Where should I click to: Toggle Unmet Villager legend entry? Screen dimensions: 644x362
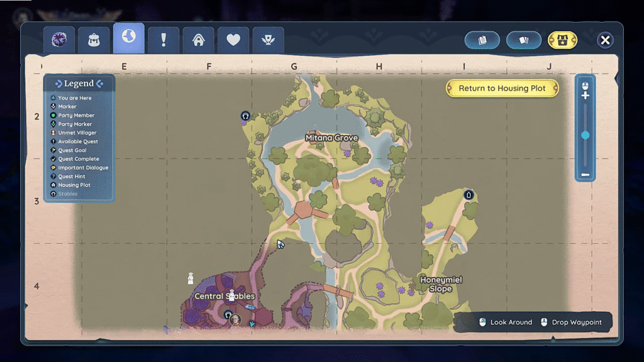click(x=77, y=133)
